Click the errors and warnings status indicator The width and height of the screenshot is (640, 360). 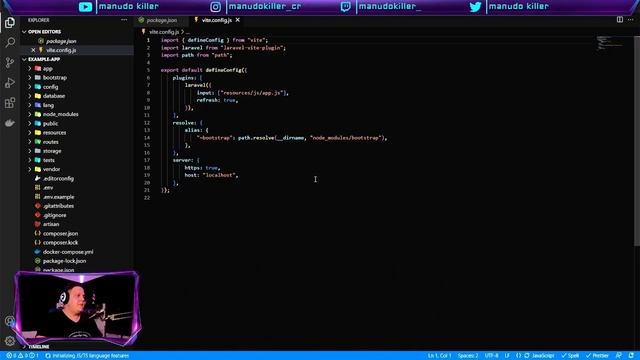[x=22, y=356]
